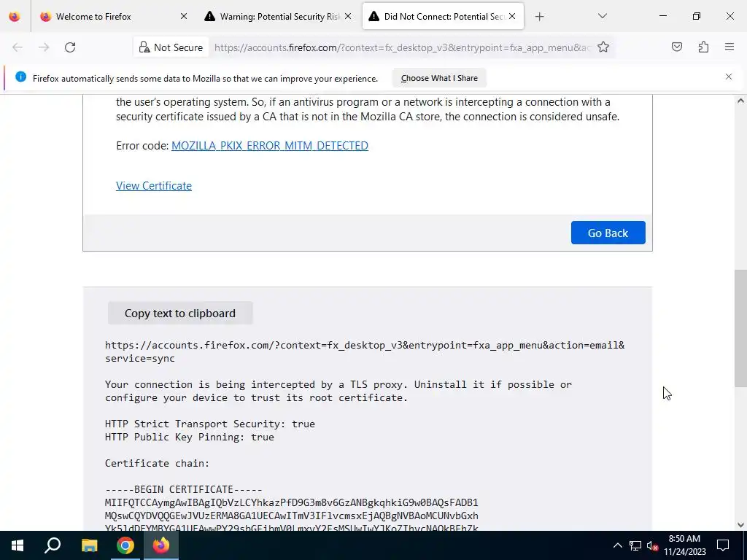Click the muted volume tray icon
Image resolution: width=747 pixels, height=560 pixels.
pyautogui.click(x=652, y=545)
